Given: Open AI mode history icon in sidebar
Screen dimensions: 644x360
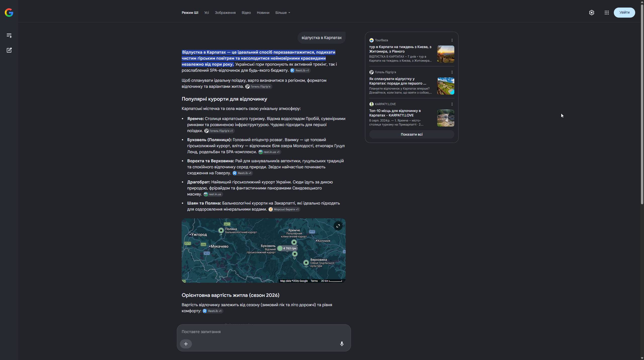Looking at the screenshot, I should tap(9, 35).
